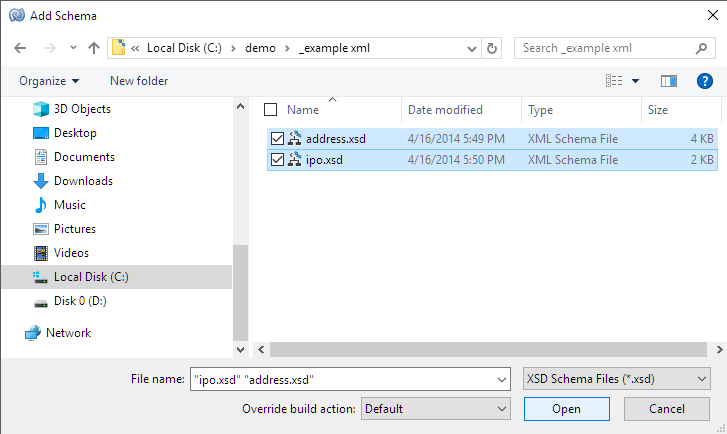
Task: Click the Back navigation arrow
Action: (20, 48)
